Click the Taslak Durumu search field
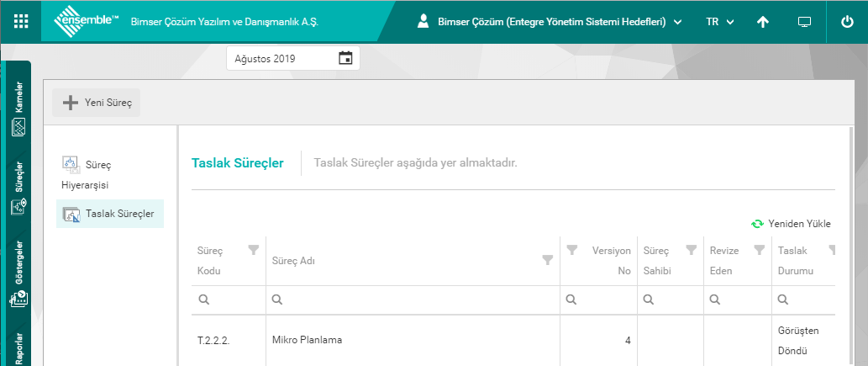 pyautogui.click(x=803, y=300)
